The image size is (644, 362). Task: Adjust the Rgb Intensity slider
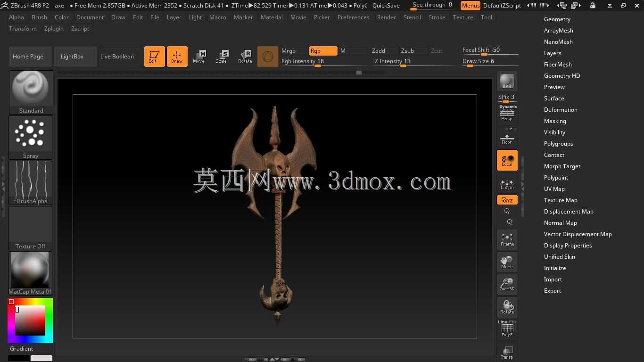(323, 62)
